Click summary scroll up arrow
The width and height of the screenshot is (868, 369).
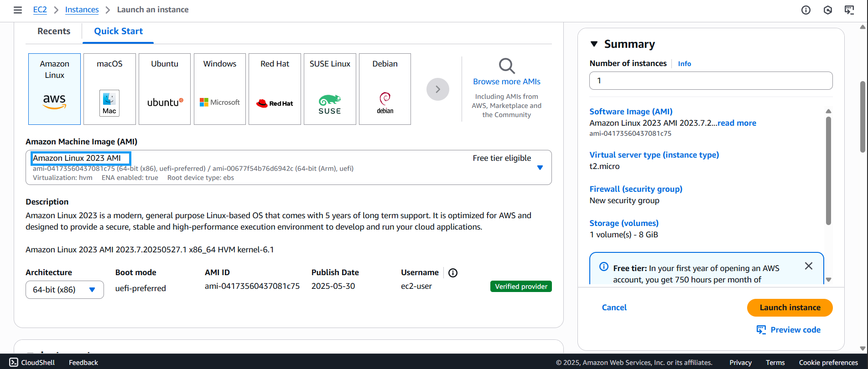coord(828,111)
